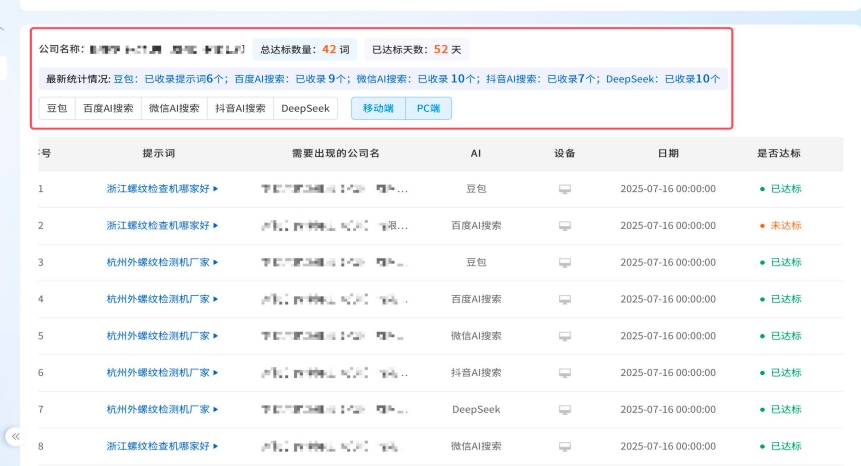Click the 微信AI搜索 filter tab

[174, 108]
